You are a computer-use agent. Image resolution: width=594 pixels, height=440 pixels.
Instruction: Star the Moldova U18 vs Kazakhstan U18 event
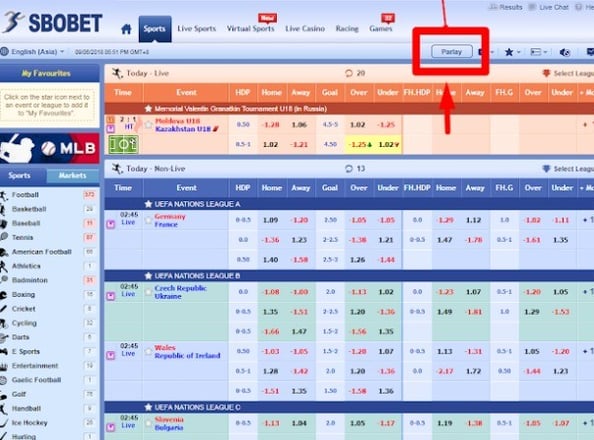(148, 124)
